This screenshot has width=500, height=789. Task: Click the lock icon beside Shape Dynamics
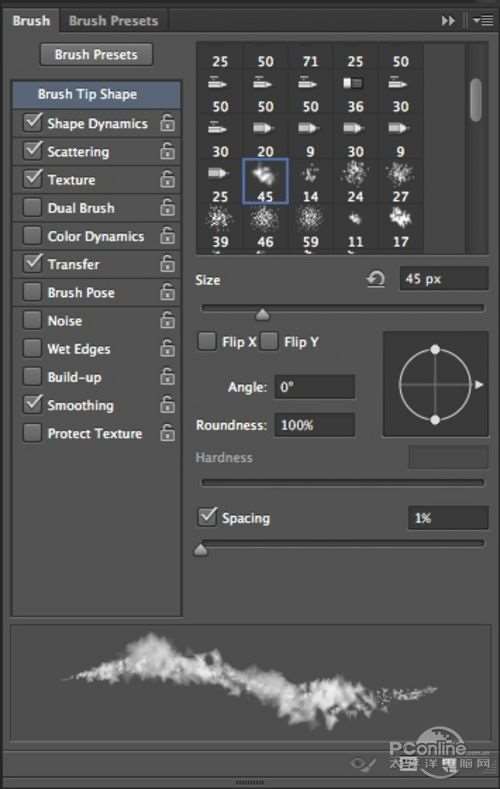click(168, 123)
